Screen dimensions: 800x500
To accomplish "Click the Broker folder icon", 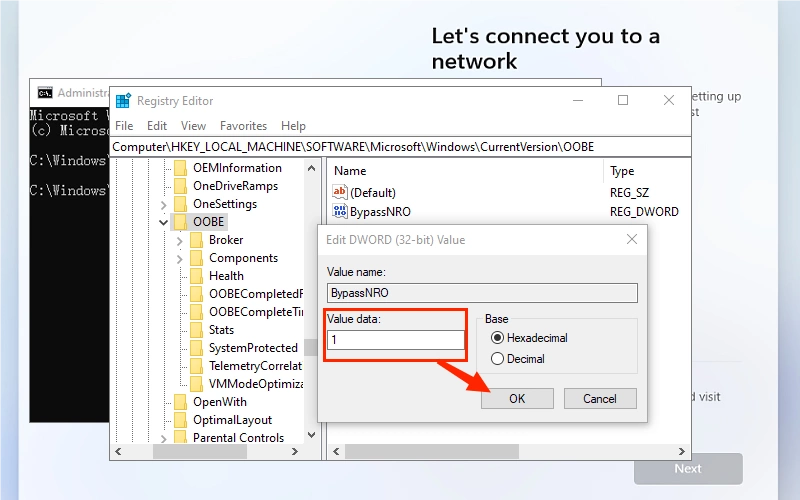I will [x=196, y=240].
